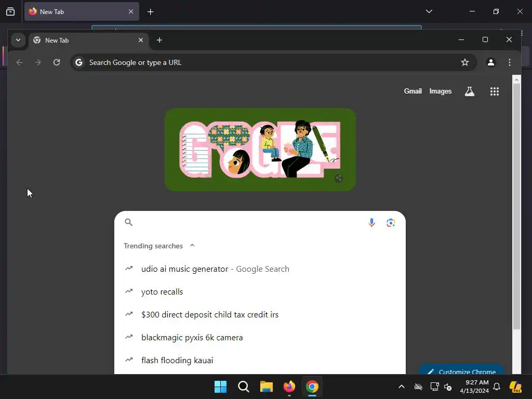Collapse Trending searches list
Screen dimensions: 532x399
[192, 245]
